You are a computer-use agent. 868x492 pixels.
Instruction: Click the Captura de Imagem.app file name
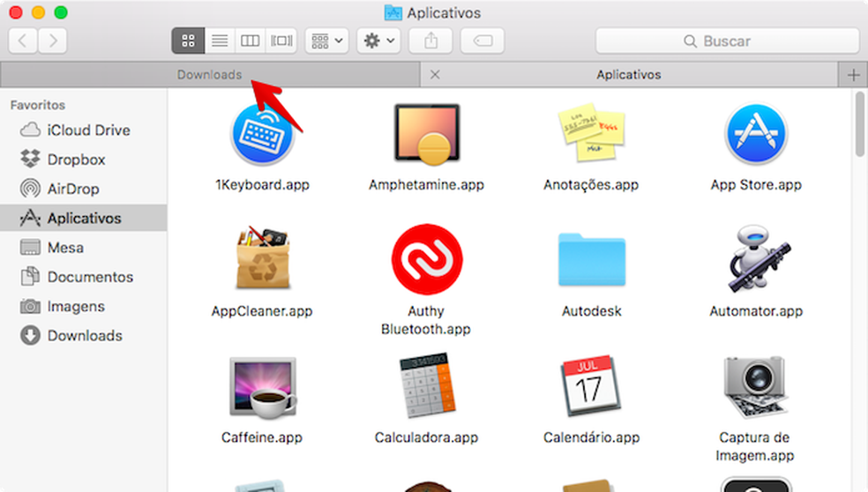pyautogui.click(x=754, y=446)
